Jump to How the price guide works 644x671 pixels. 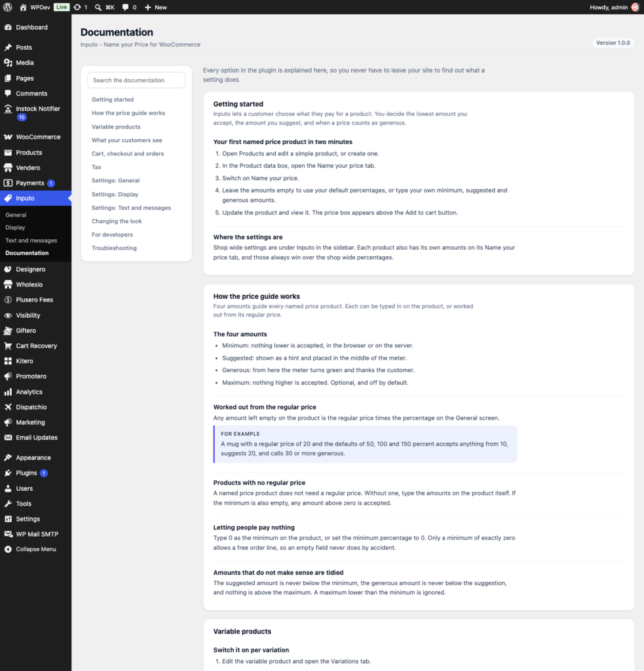click(x=128, y=113)
